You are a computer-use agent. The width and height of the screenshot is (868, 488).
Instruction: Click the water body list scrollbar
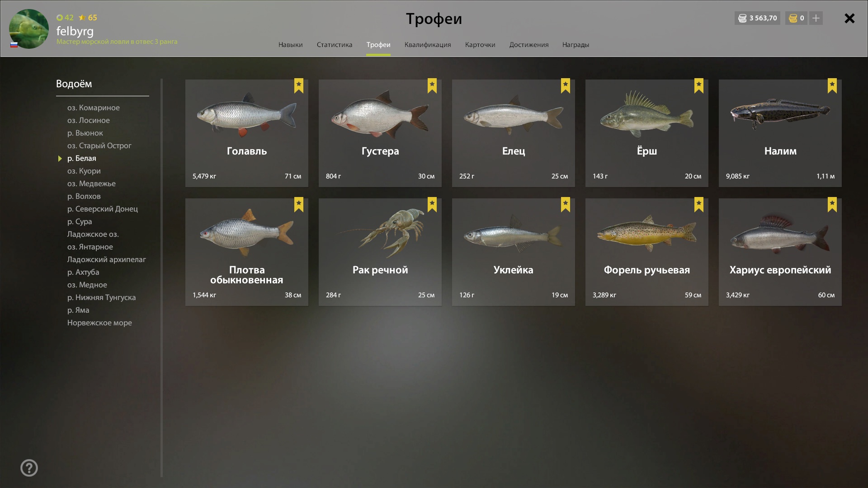click(161, 278)
